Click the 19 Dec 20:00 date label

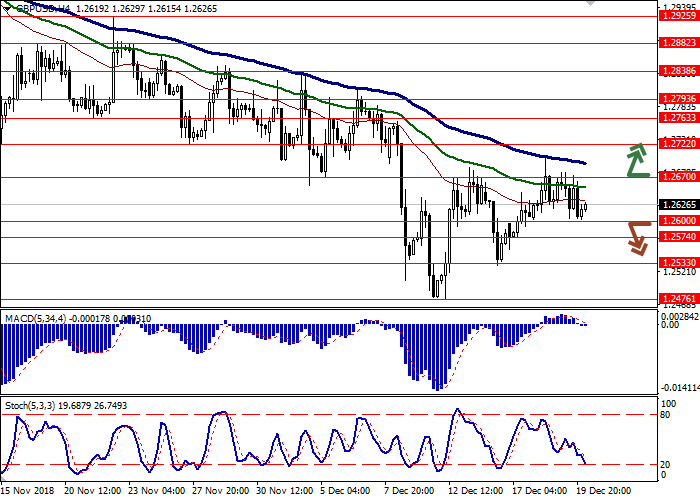click(x=601, y=492)
